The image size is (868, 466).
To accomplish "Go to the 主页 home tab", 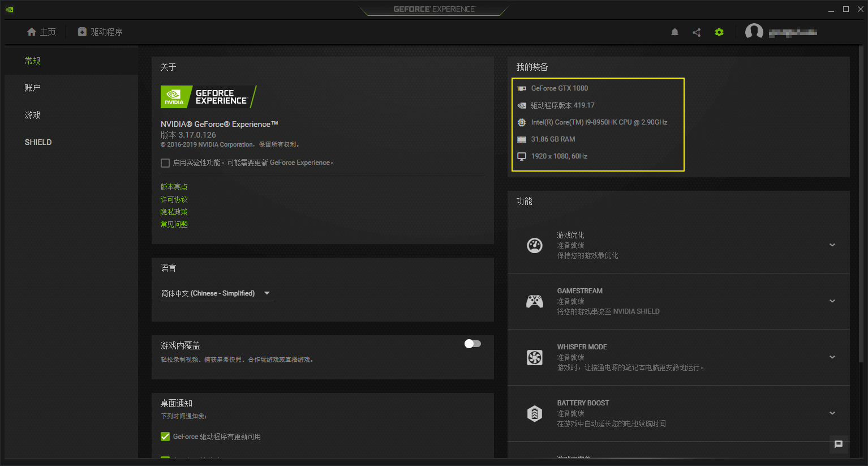I will pos(41,32).
